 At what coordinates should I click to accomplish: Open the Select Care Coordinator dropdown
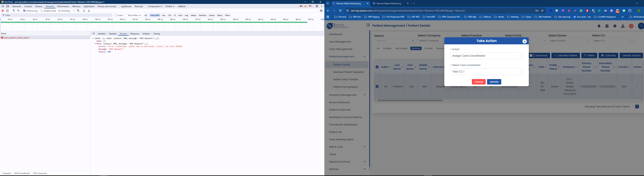click(x=486, y=72)
